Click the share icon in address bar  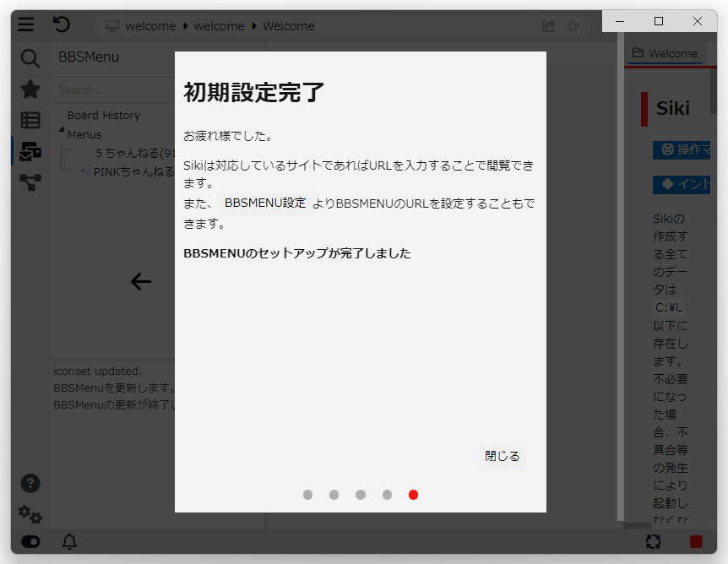[x=548, y=26]
